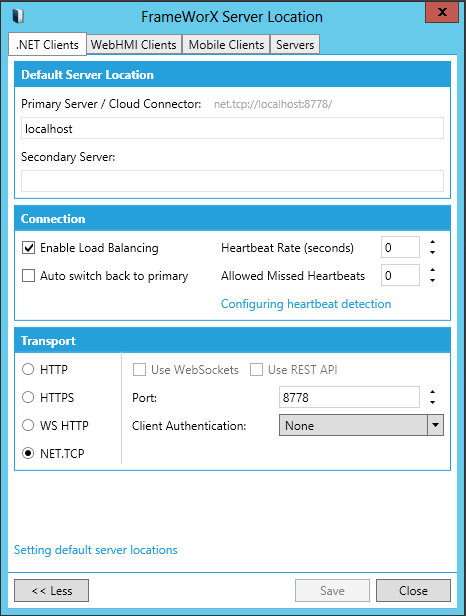The height and width of the screenshot is (616, 466).
Task: Enable Auto switch back to primary
Action: 28,276
